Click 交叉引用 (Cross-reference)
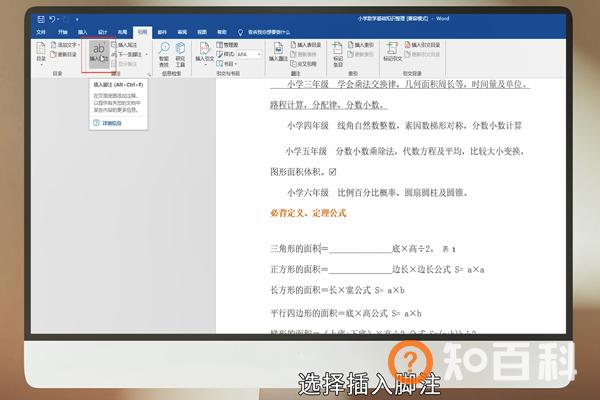This screenshot has width=600, height=400. pos(303,64)
